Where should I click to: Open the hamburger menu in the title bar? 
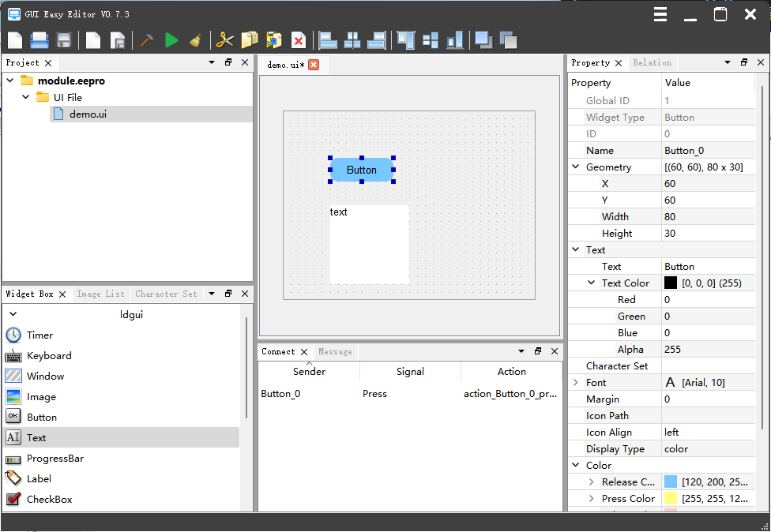click(660, 14)
